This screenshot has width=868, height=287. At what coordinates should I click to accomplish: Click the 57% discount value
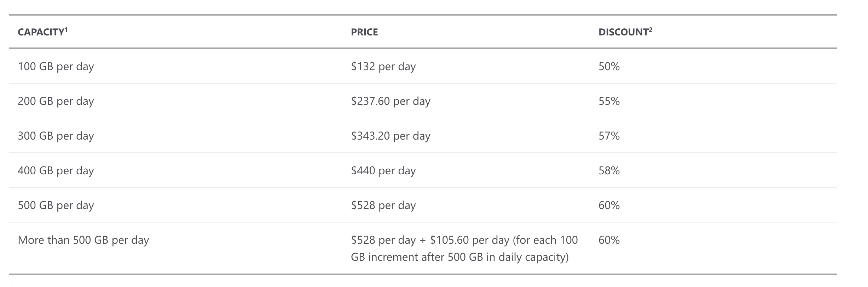click(x=609, y=136)
